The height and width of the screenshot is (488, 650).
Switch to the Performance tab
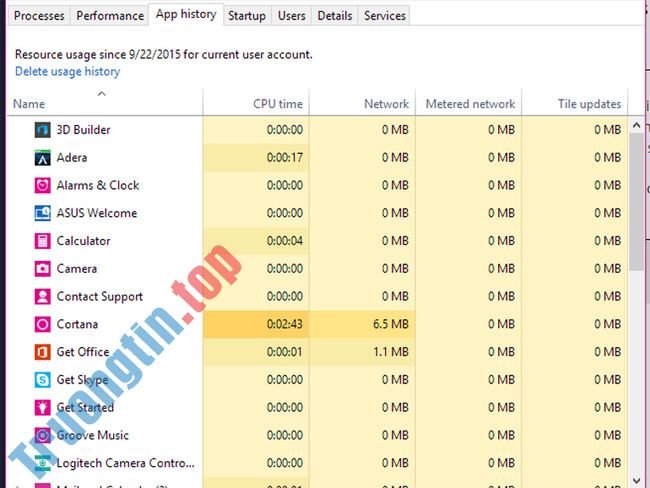click(110, 16)
